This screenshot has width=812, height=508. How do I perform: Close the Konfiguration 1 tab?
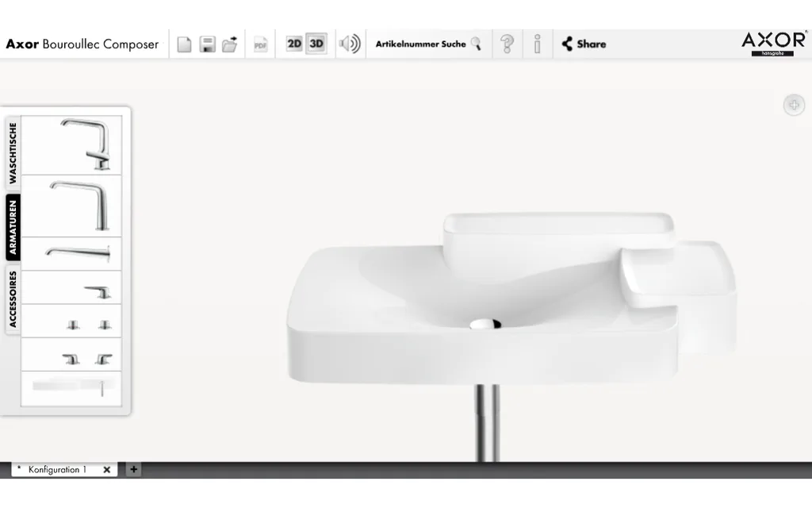107,470
